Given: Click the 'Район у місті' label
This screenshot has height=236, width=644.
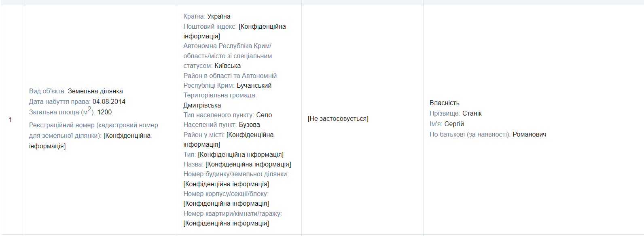Looking at the screenshot, I should click(x=204, y=135).
